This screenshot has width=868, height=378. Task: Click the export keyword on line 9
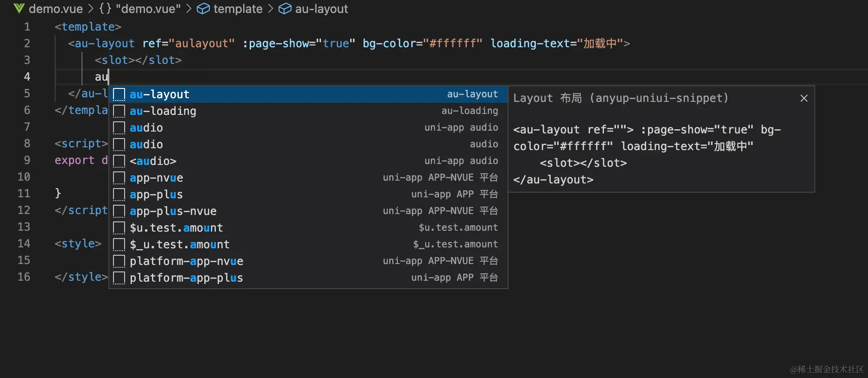point(75,160)
